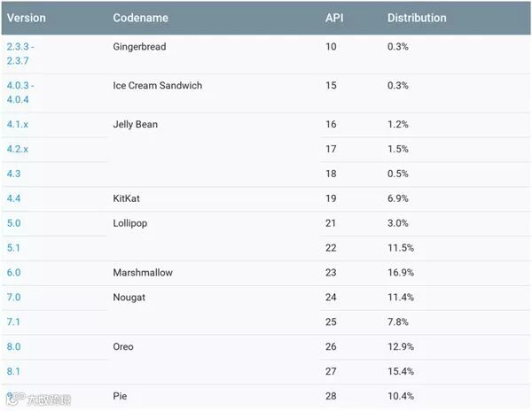This screenshot has width=532, height=411.
Task: Click the Distribution column header
Action: click(417, 18)
